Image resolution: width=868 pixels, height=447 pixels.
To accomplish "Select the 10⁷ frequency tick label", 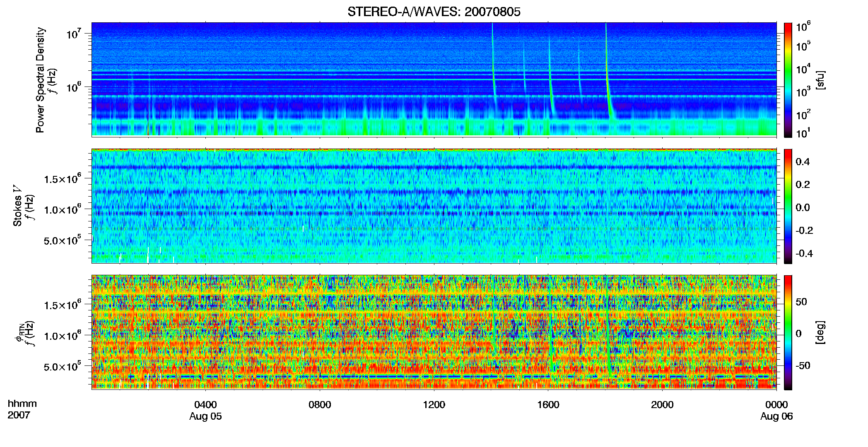I will 73,34.
